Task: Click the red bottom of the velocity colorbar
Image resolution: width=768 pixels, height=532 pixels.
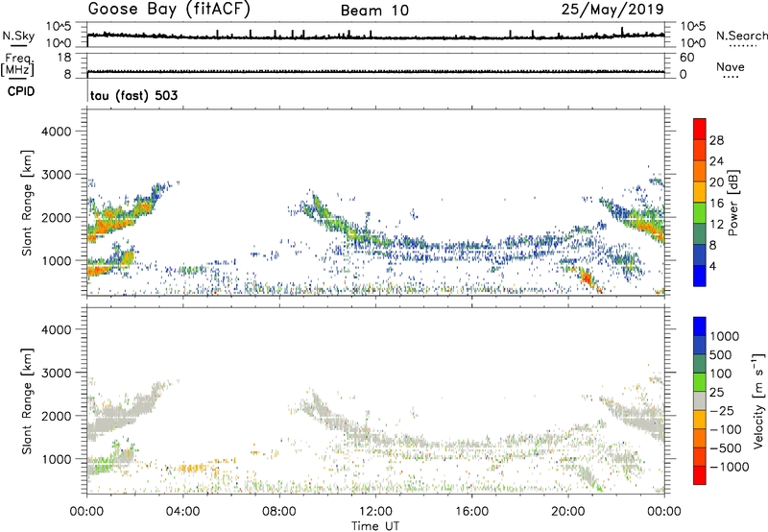Action: click(x=700, y=475)
